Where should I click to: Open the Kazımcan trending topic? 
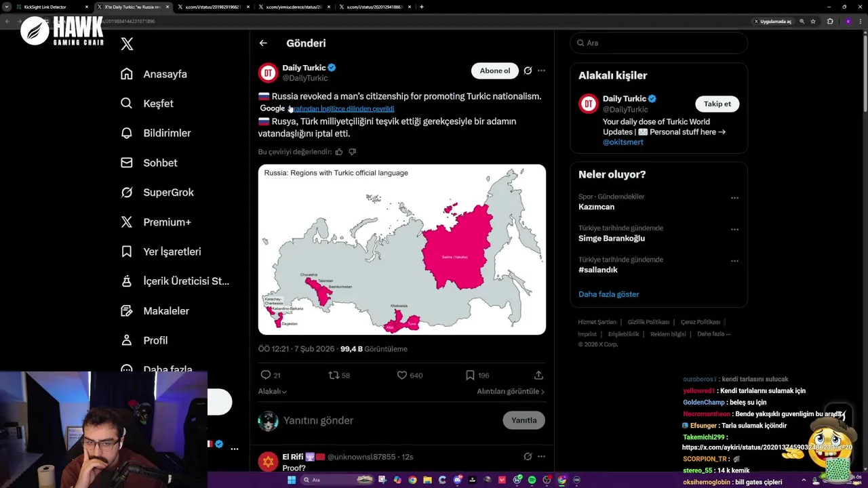[x=596, y=207]
